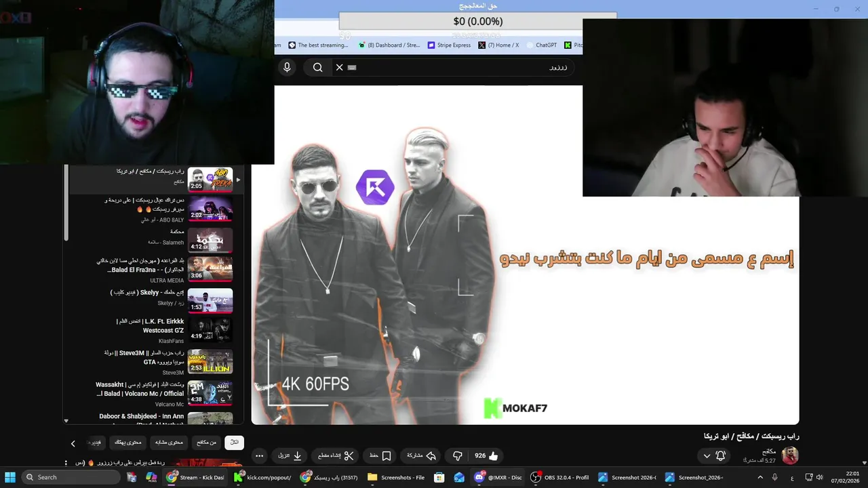Screen dimensions: 868x488
Task: Click the playlist scroll-down arrow
Action: [66, 421]
